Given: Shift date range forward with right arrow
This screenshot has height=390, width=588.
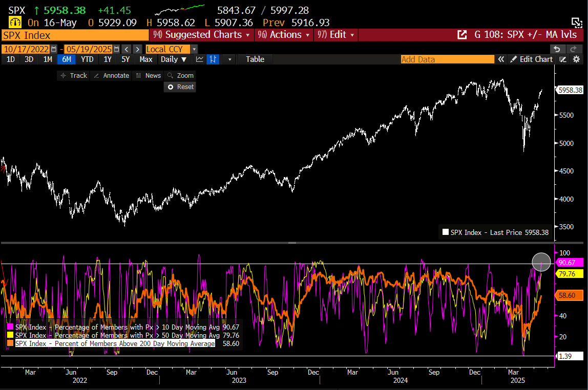Looking at the screenshot, I should [x=138, y=49].
